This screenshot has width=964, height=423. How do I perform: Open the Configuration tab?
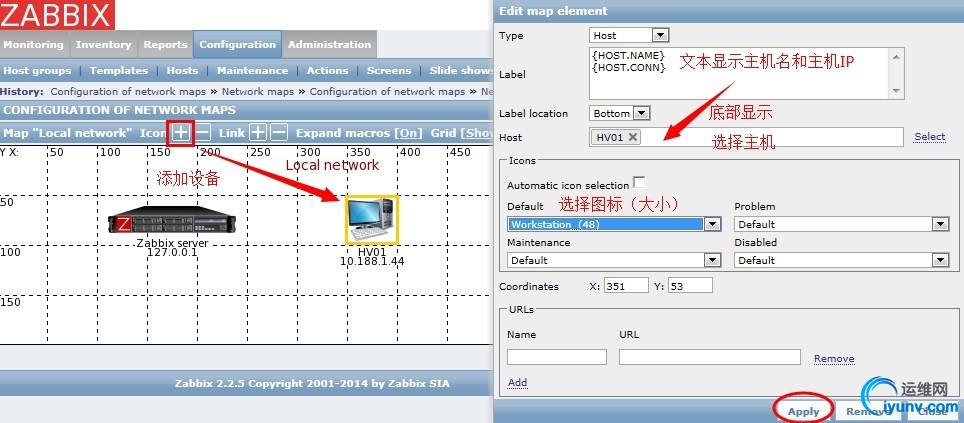click(x=237, y=44)
